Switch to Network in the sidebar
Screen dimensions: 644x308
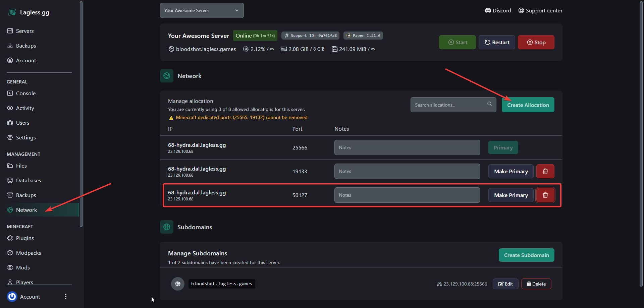pyautogui.click(x=26, y=209)
